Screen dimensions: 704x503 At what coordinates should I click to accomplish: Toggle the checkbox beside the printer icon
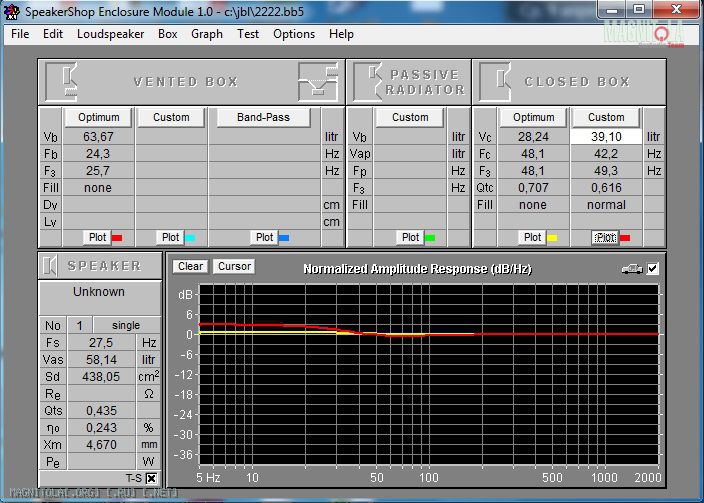pyautogui.click(x=653, y=268)
